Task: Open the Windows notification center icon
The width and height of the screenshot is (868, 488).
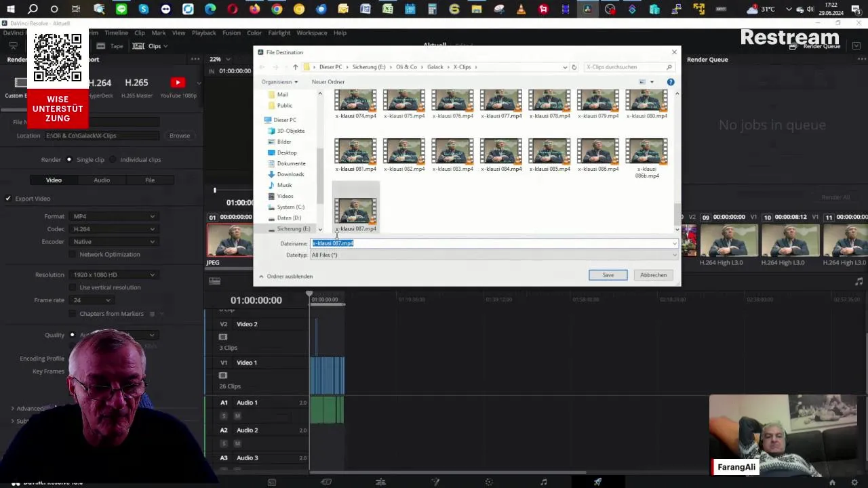Action: 859,9
